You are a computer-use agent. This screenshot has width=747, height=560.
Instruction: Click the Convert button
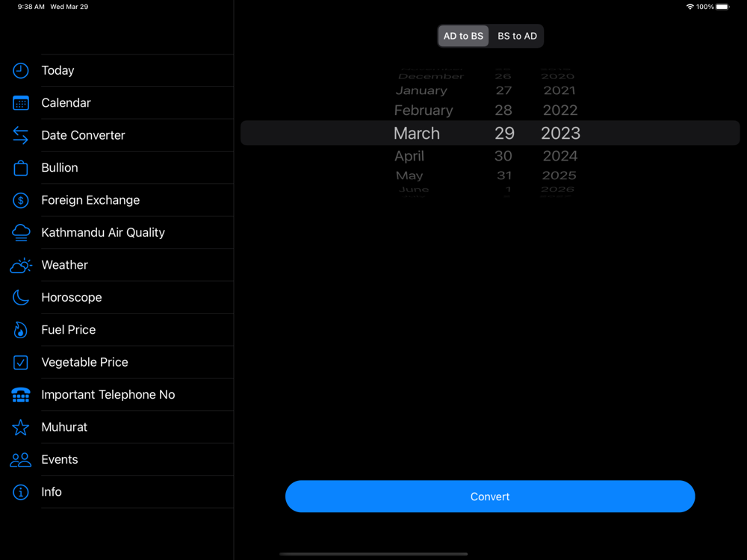[490, 497]
